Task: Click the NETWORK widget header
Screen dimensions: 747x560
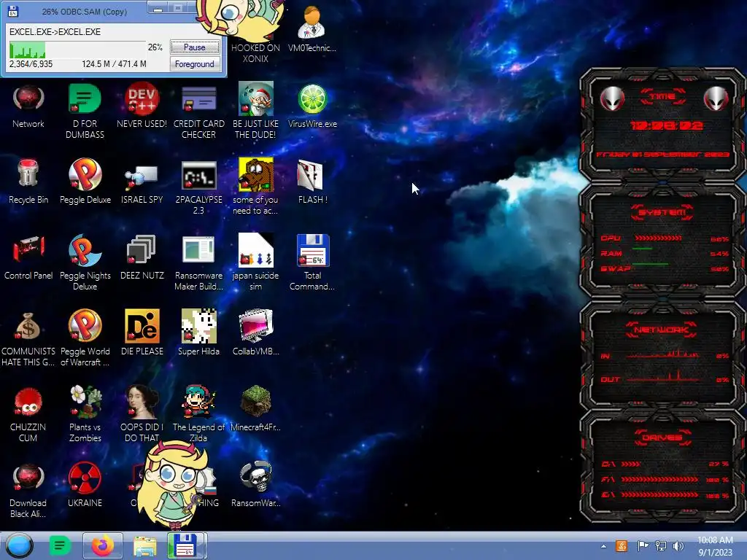Action: tap(661, 330)
